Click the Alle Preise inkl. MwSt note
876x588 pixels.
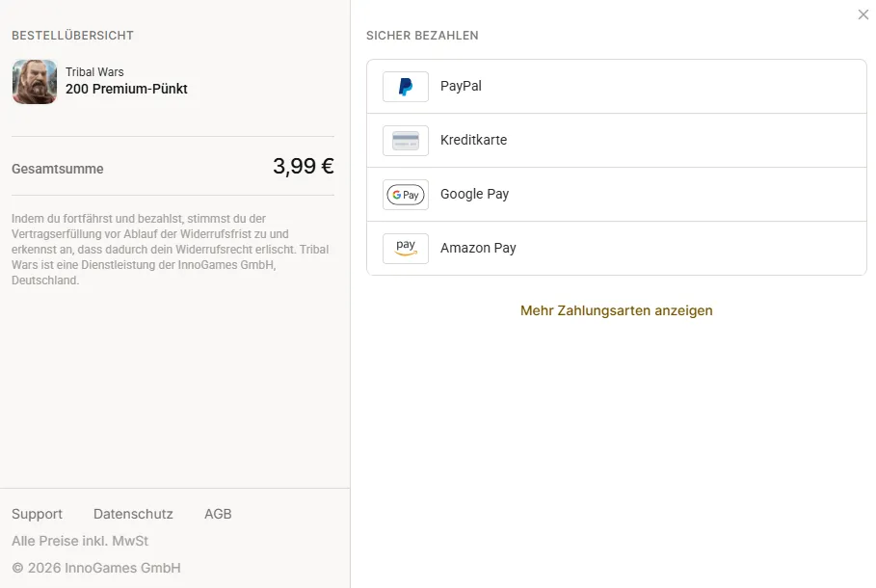coord(80,541)
